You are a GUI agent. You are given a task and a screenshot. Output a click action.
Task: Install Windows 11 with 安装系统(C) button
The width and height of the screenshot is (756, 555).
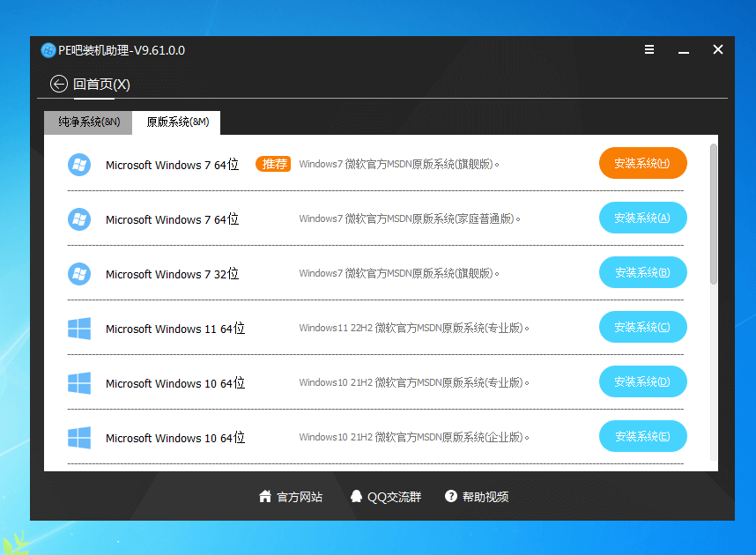click(x=642, y=327)
